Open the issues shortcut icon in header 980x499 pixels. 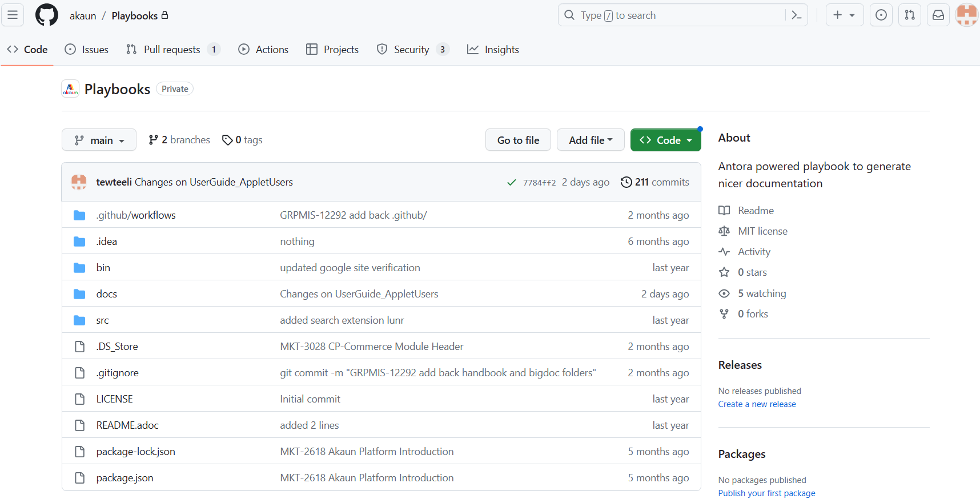[x=881, y=15]
